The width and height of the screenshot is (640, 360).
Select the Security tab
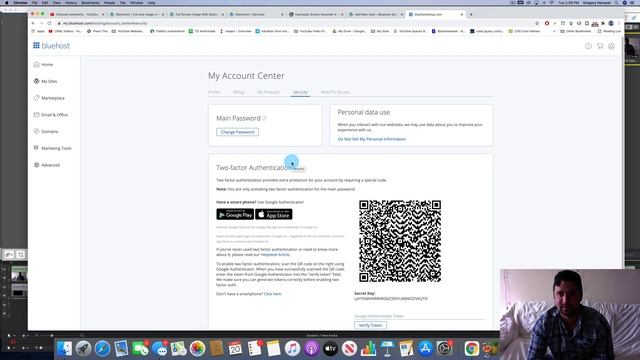(300, 92)
